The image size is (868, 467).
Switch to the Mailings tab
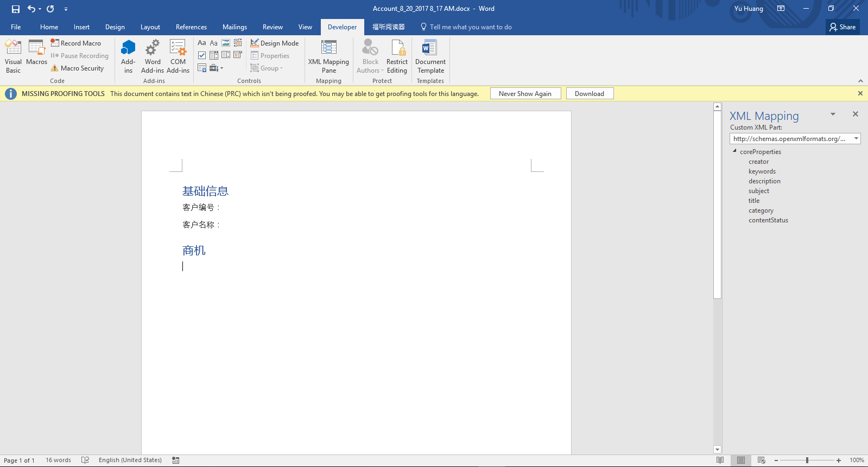235,27
